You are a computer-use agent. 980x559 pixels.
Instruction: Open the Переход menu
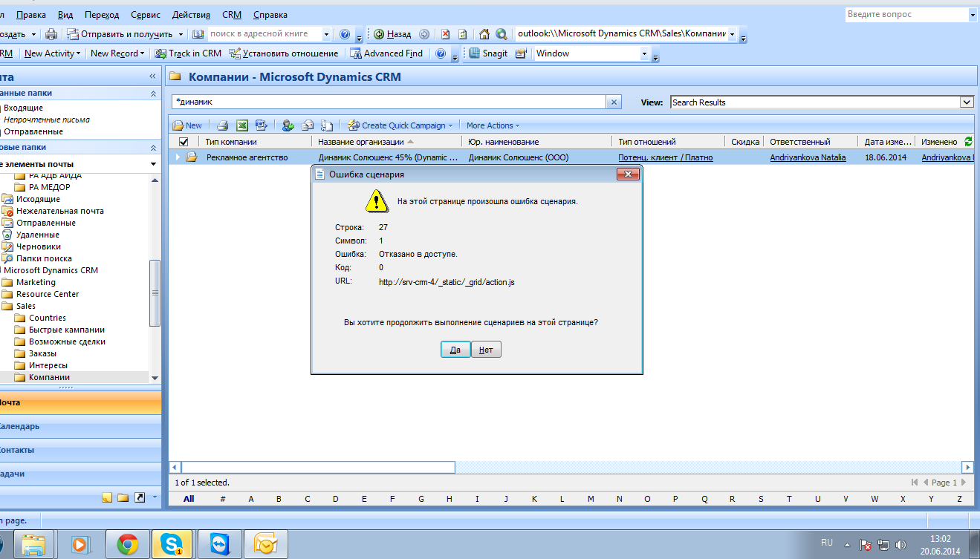pos(102,15)
